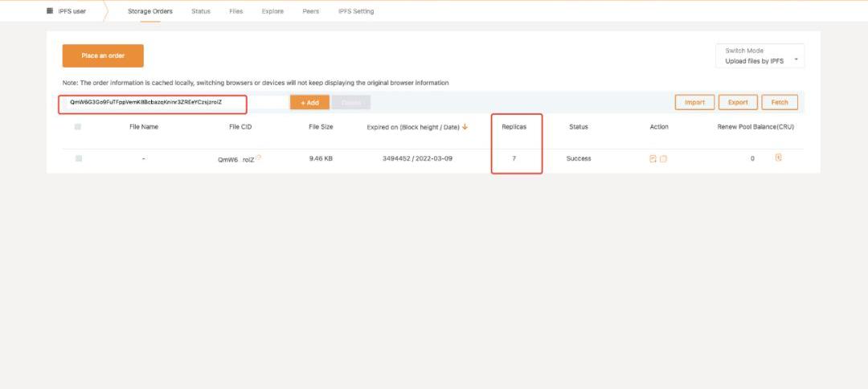Viewport: 868px width, 389px height.
Task: Open the IPFS Setting tab
Action: (x=355, y=11)
